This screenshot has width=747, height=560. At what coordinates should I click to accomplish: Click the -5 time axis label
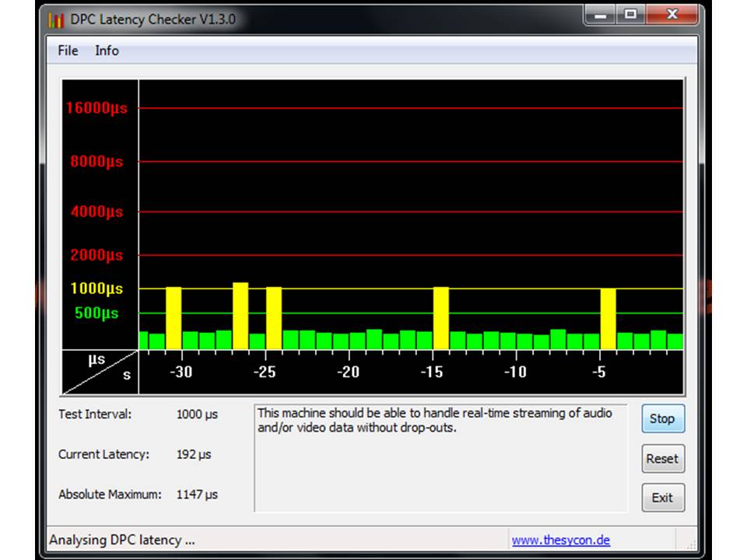[599, 372]
